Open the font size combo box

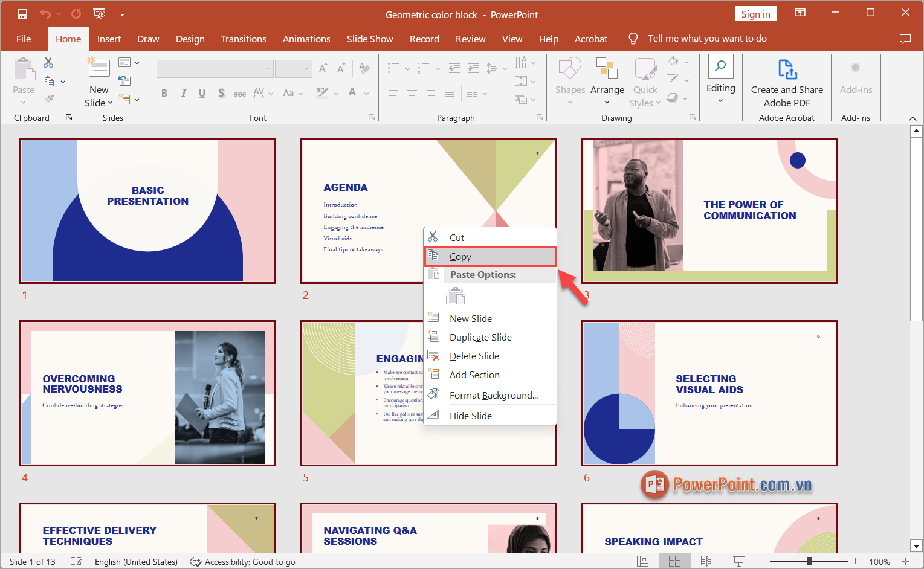(x=294, y=69)
